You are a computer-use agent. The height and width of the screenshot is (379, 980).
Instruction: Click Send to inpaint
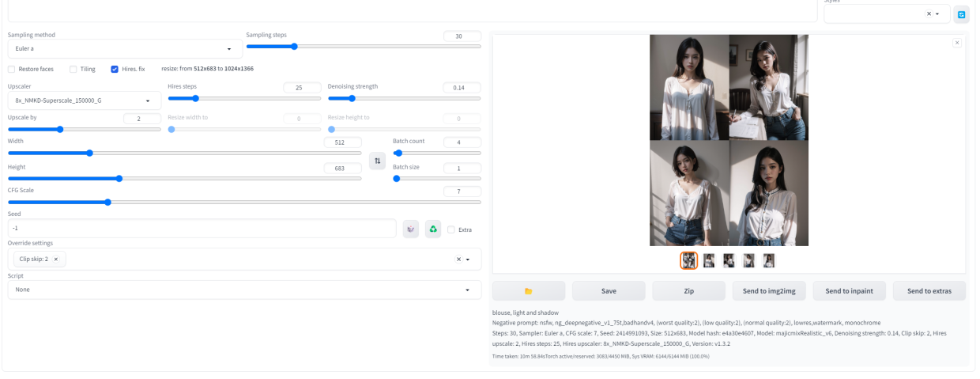pyautogui.click(x=850, y=291)
